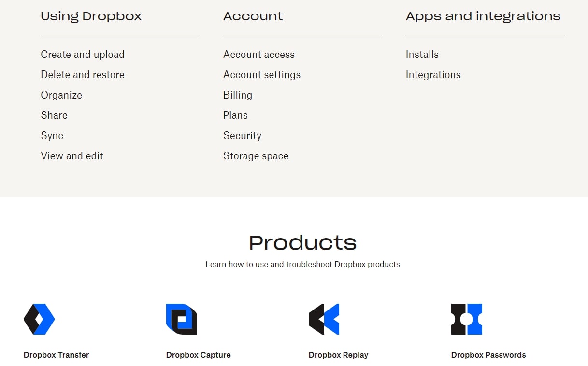This screenshot has height=366, width=588.
Task: Open the Dropbox Passwords icon
Action: pos(466,319)
